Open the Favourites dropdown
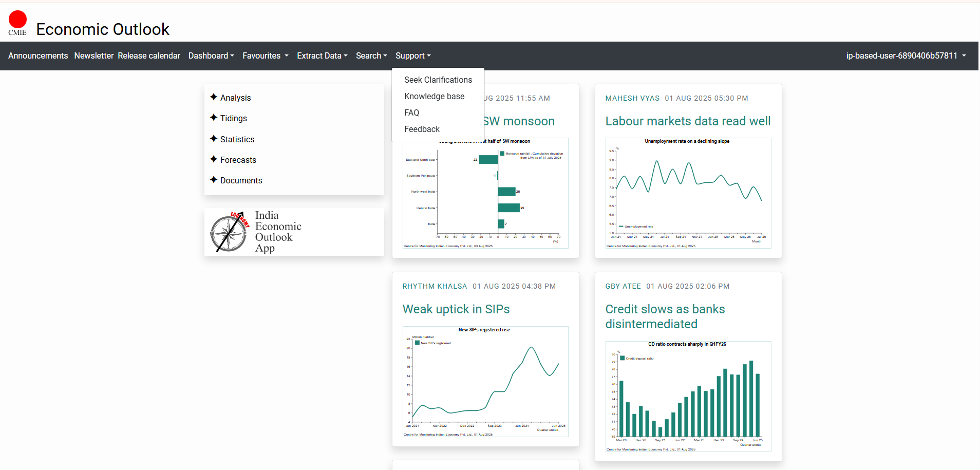This screenshot has width=980, height=470. (x=265, y=55)
